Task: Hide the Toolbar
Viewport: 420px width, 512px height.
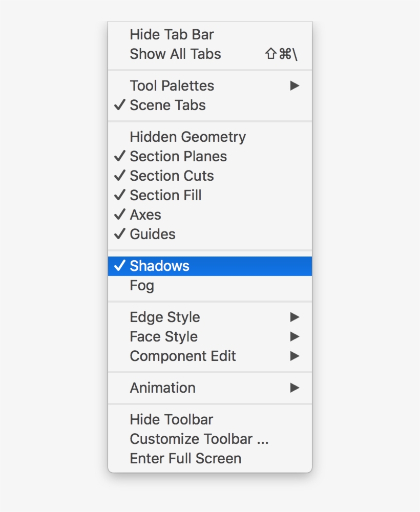Action: pos(171,419)
